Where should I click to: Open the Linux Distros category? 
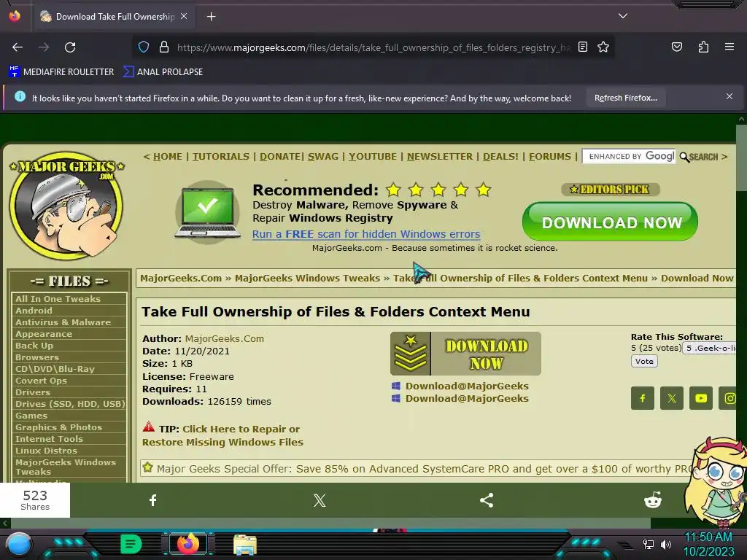pos(46,451)
